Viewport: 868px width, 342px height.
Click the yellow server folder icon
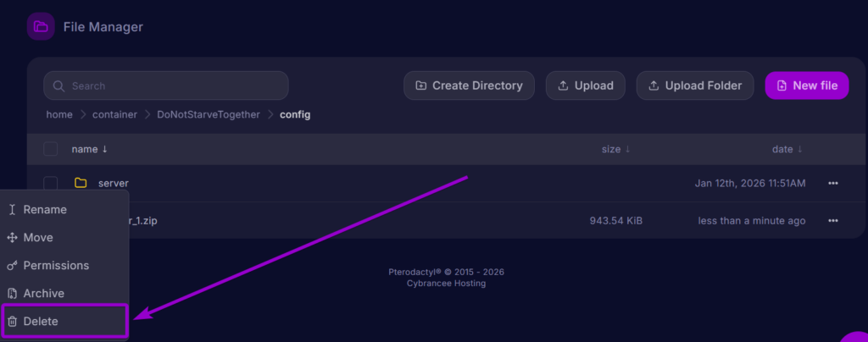point(81,183)
